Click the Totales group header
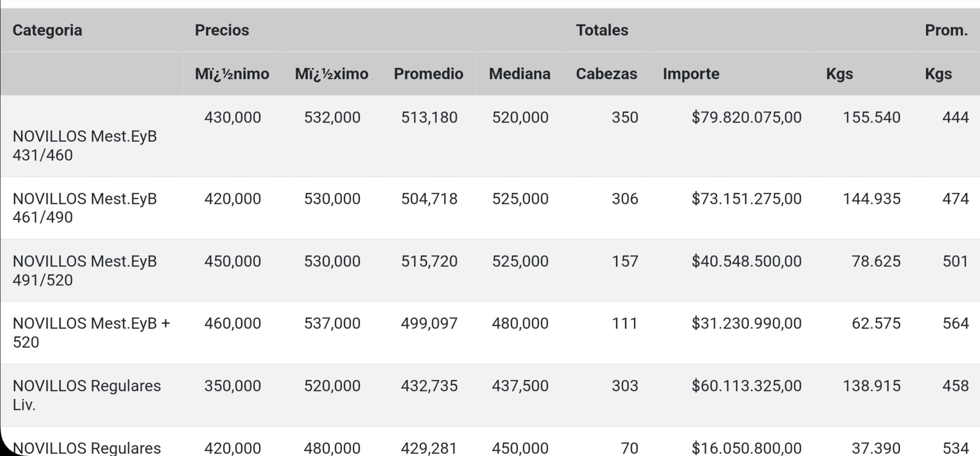This screenshot has width=980, height=456. (x=602, y=30)
